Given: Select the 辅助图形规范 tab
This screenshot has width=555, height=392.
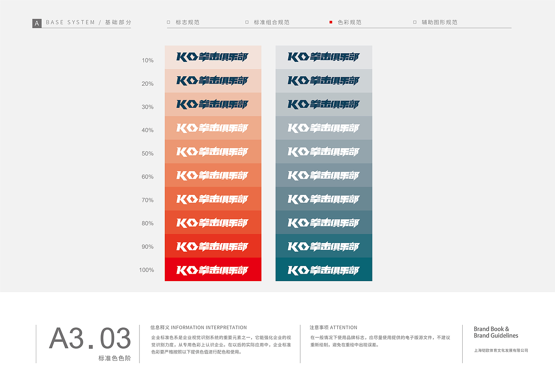Looking at the screenshot, I should 439,22.
